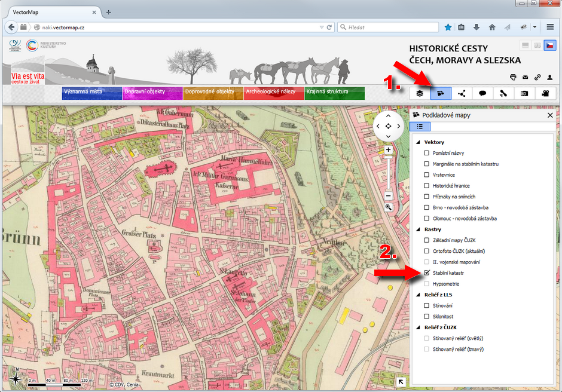
Task: Open the user login icon
Action: (x=549, y=77)
